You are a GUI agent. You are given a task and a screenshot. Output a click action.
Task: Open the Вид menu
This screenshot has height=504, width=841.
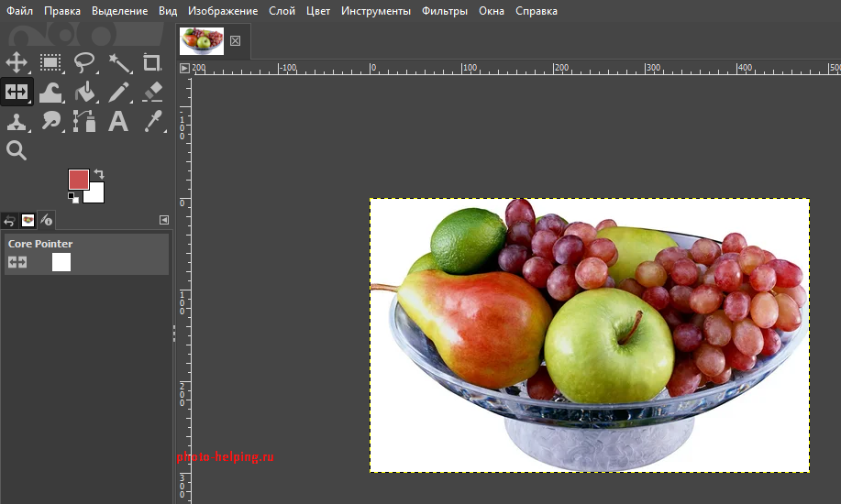168,11
